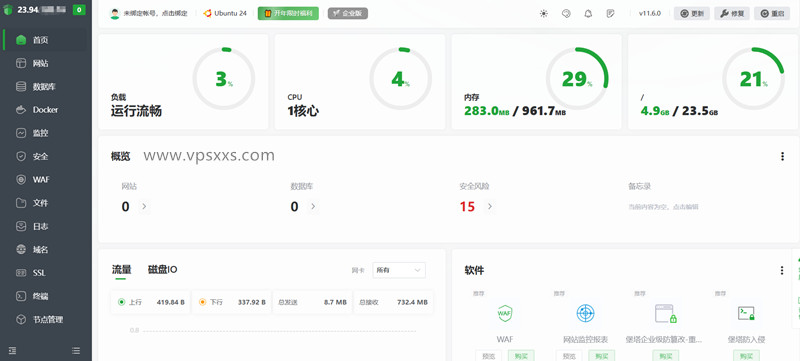Switch to the 流量 tab
The height and width of the screenshot is (361, 800).
[121, 270]
